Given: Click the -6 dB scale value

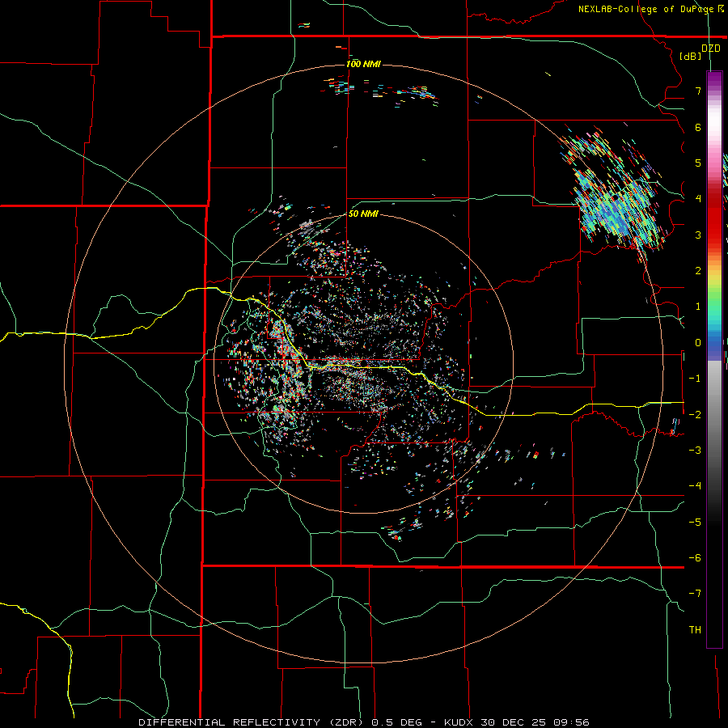Looking at the screenshot, I should click(695, 558).
